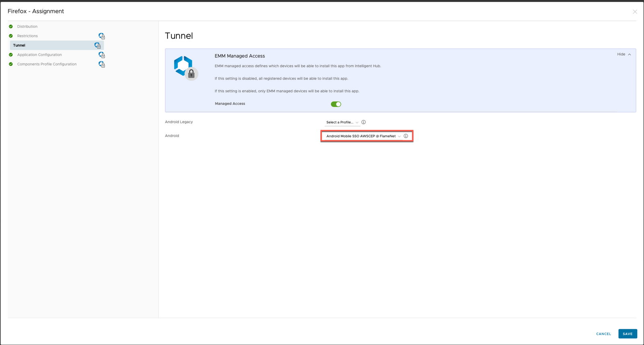Disable the Managed Access toggle
This screenshot has width=644, height=345.
(336, 104)
